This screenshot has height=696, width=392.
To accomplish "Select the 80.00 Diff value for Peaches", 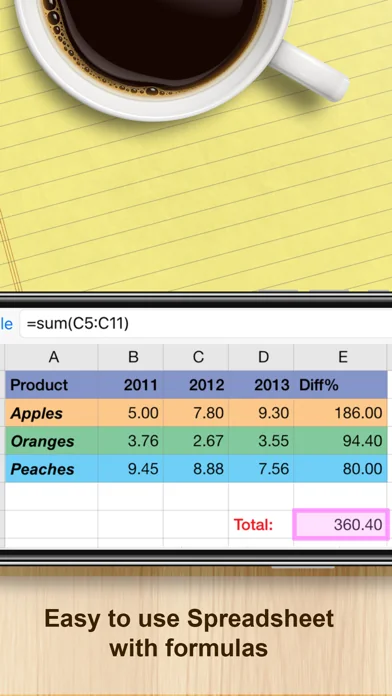I will pos(341,469).
